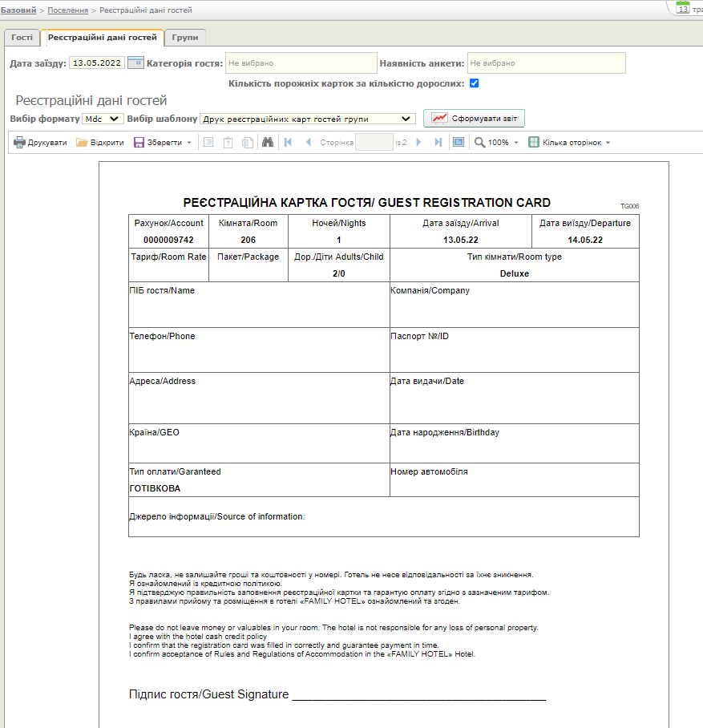The width and height of the screenshot is (703, 728).
Task: Open the Вибір шаблону template dropdown
Action: click(x=307, y=119)
